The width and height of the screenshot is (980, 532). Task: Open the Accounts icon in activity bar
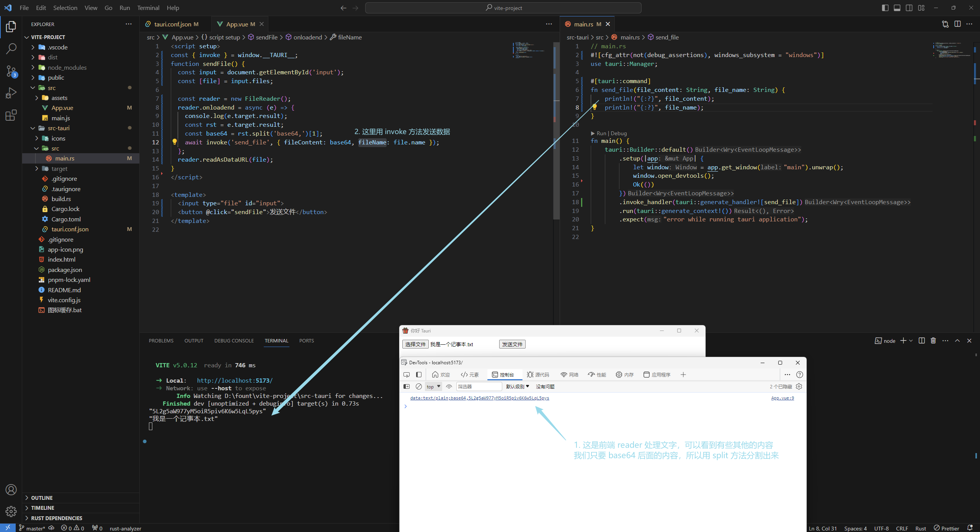[x=11, y=489]
